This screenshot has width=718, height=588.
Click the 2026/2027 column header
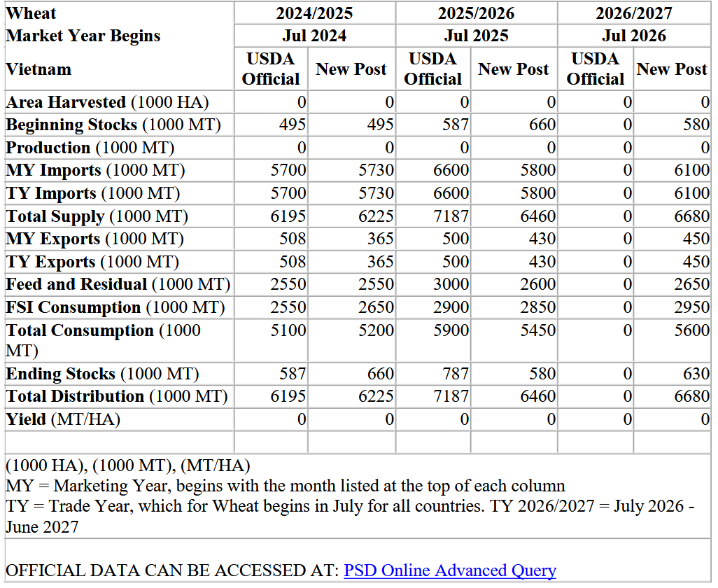point(634,13)
